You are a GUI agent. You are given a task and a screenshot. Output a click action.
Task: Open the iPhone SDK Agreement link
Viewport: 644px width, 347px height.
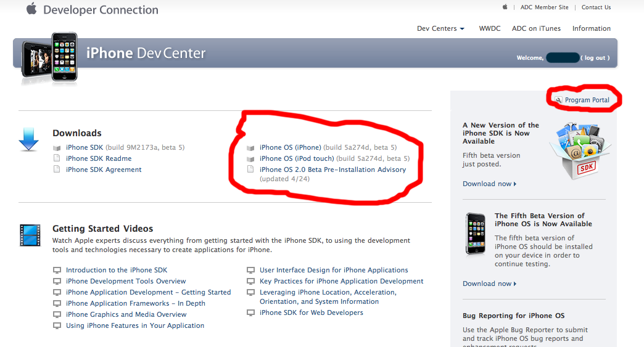pyautogui.click(x=104, y=169)
